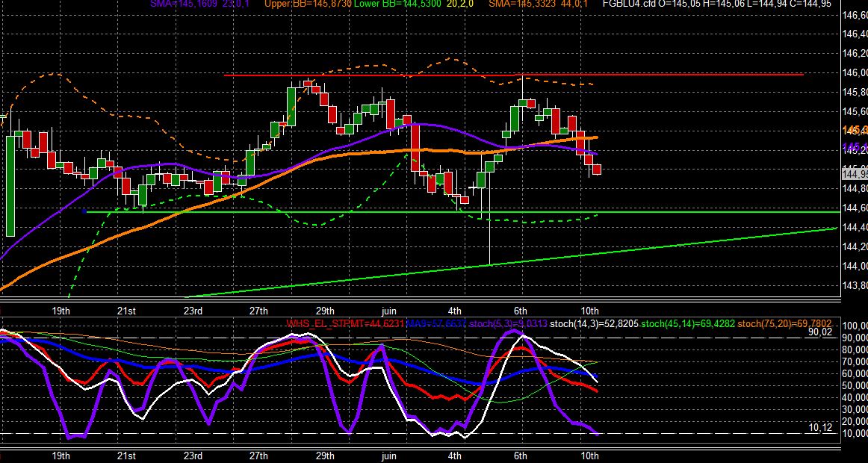The image size is (868, 463).
Task: Click '6th' on the price chart date axis
Action: [521, 311]
